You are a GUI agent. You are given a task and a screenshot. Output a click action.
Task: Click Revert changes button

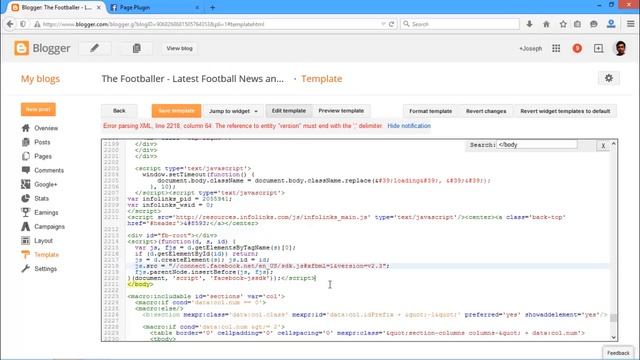[486, 111]
